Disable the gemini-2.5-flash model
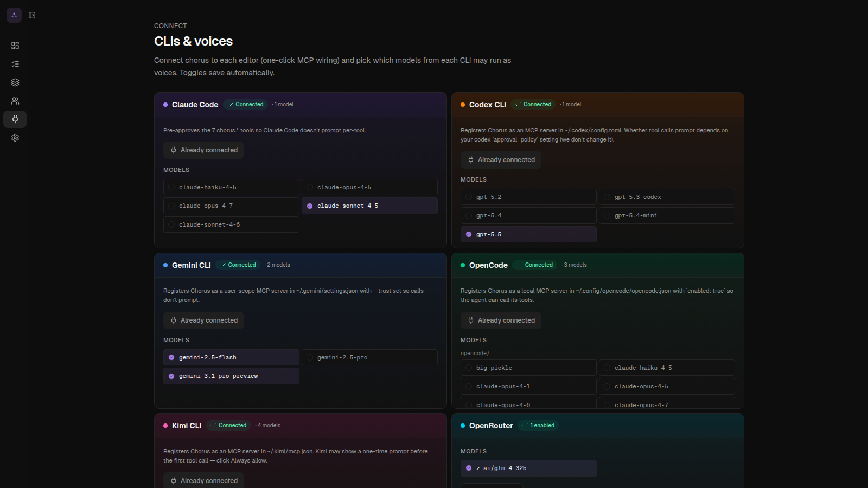Screen dimensions: 868x488 click(x=231, y=357)
